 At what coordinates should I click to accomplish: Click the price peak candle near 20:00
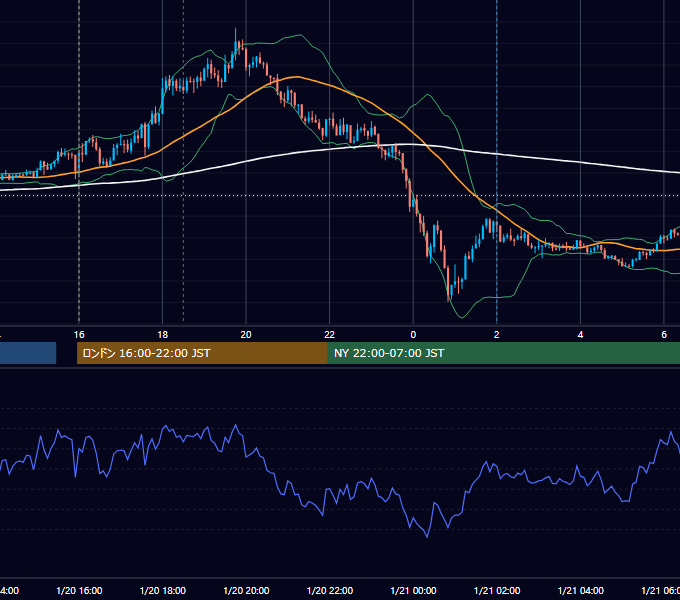tap(235, 46)
